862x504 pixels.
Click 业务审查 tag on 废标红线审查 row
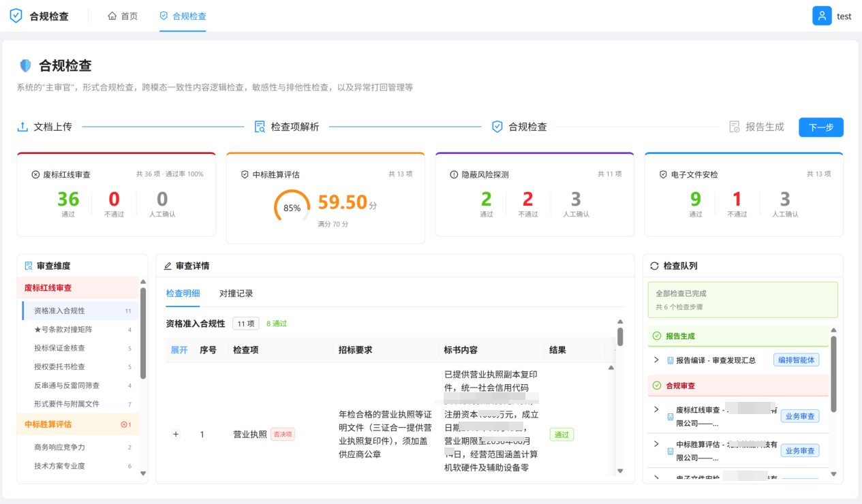click(x=800, y=416)
